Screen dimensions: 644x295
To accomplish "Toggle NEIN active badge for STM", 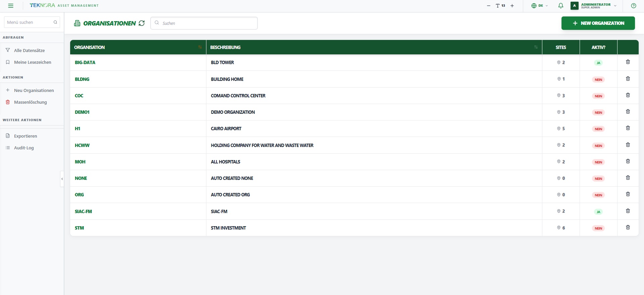I will click(x=598, y=228).
